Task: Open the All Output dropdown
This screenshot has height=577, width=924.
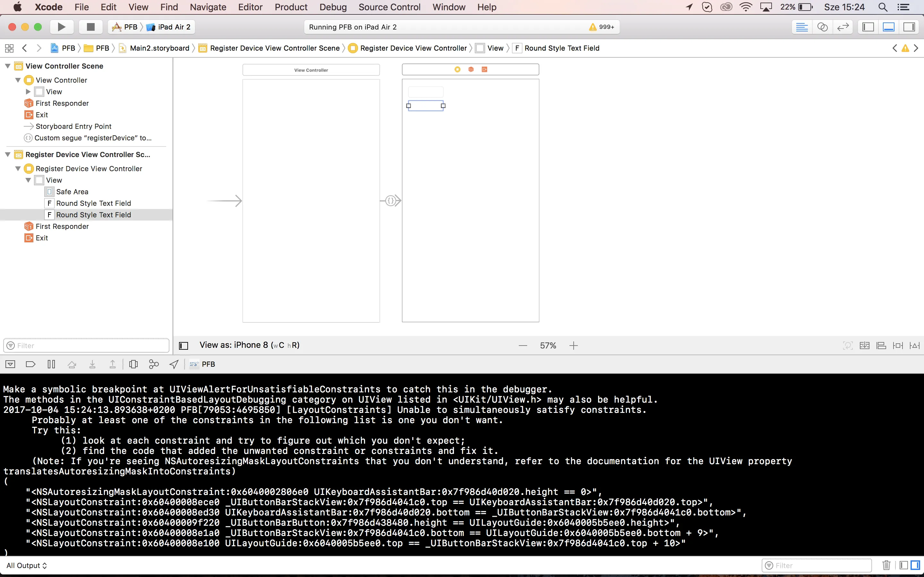Action: coord(27,565)
